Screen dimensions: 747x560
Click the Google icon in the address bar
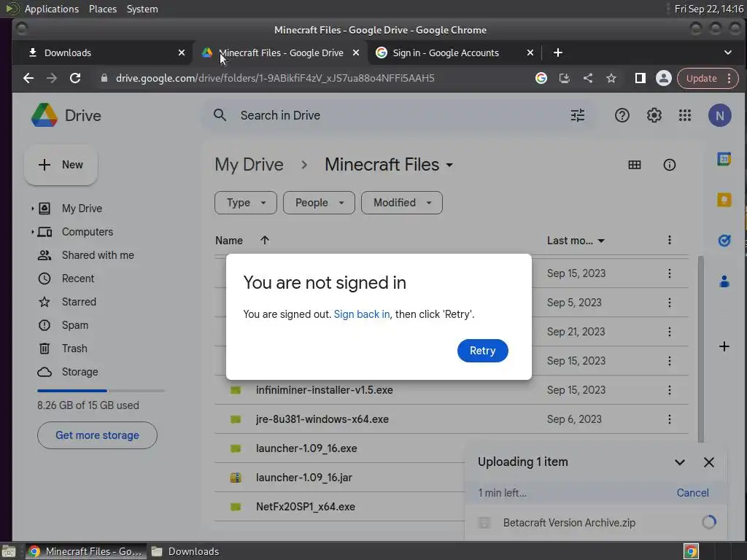[541, 78]
